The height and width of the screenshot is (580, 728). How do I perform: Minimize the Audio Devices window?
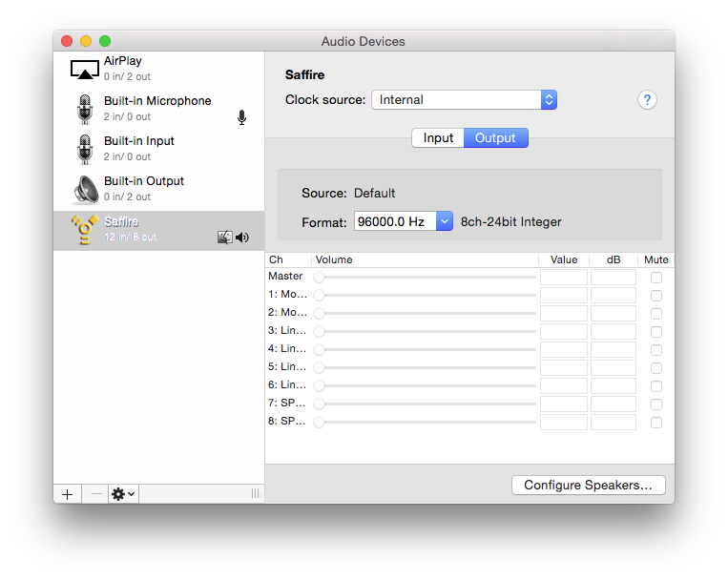pyautogui.click(x=86, y=41)
